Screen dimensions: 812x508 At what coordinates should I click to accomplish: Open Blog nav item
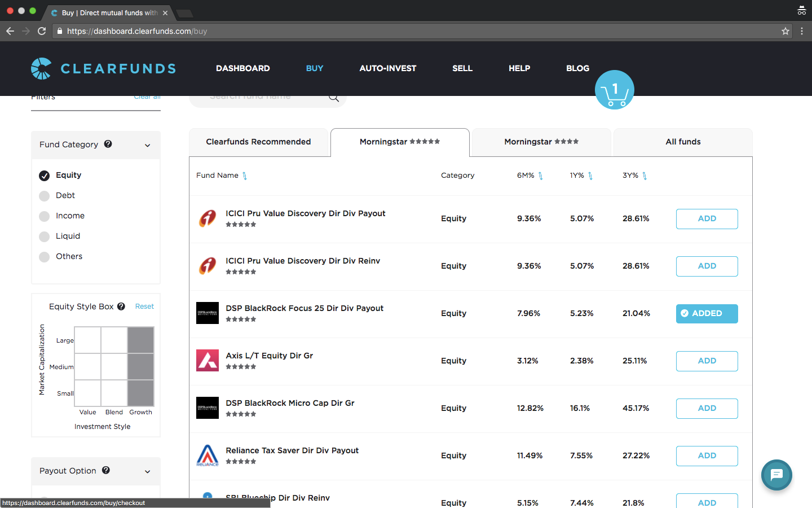[578, 68]
